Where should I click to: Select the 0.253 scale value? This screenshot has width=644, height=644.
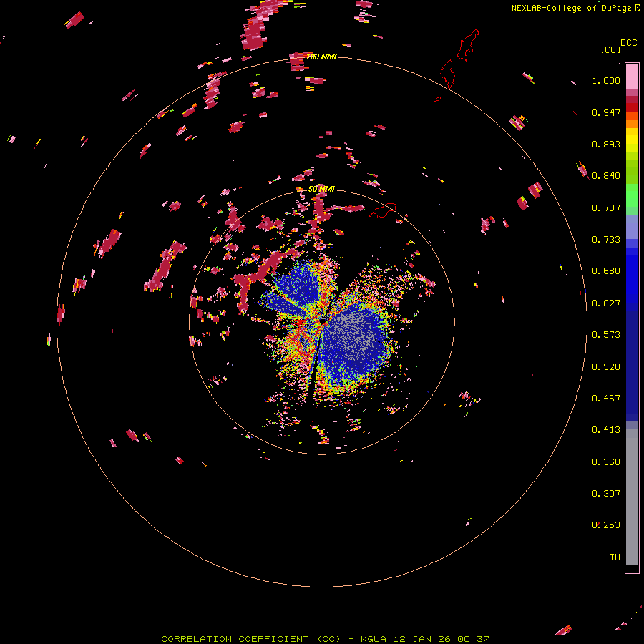tap(606, 525)
